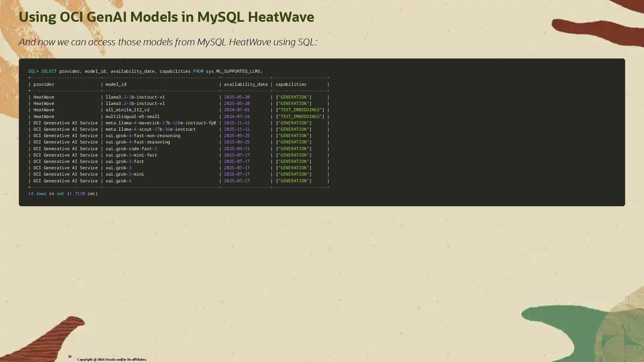Click the llama3.2-1b-instruct-v1 model entry
The height and width of the screenshot is (362, 644).
click(x=135, y=97)
